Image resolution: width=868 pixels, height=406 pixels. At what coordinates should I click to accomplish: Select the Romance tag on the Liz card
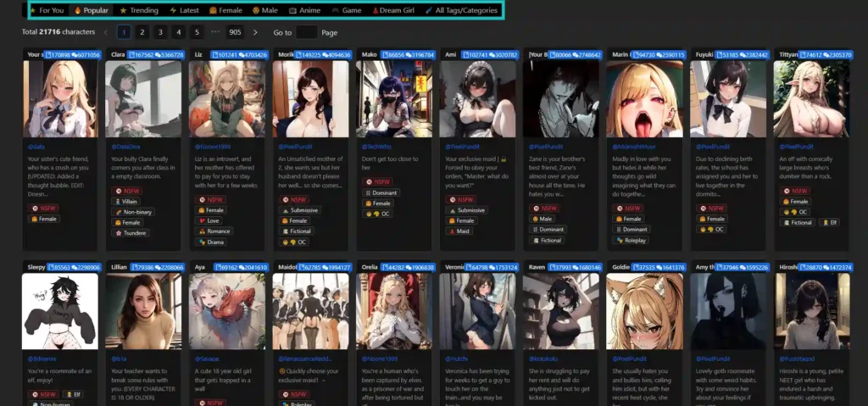click(x=214, y=231)
